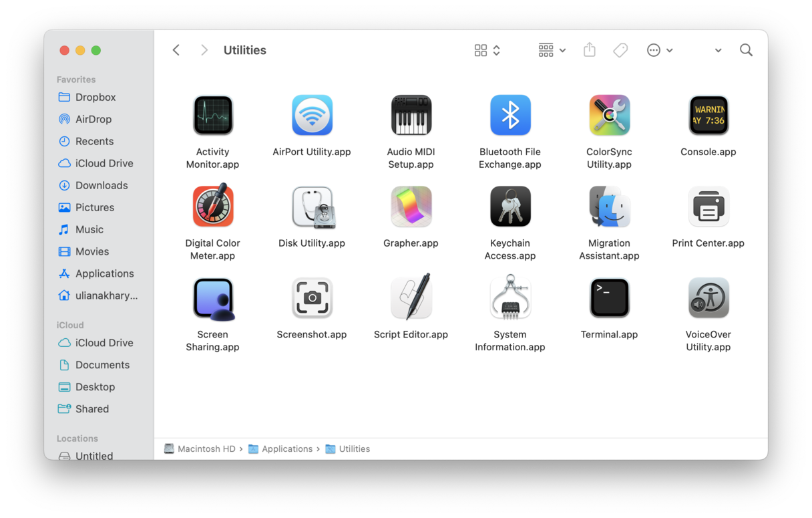Click the Console.app file name
Image resolution: width=812 pixels, height=518 pixels.
coord(708,152)
